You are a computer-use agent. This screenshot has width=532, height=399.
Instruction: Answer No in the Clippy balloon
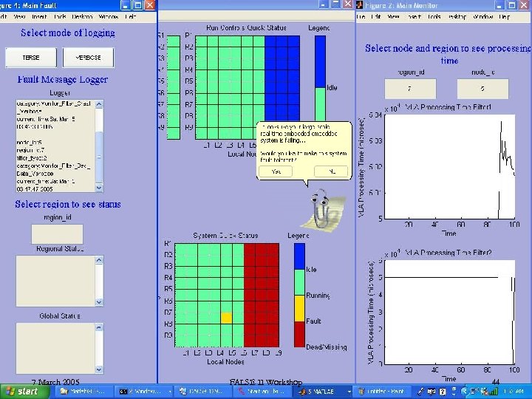(331, 171)
